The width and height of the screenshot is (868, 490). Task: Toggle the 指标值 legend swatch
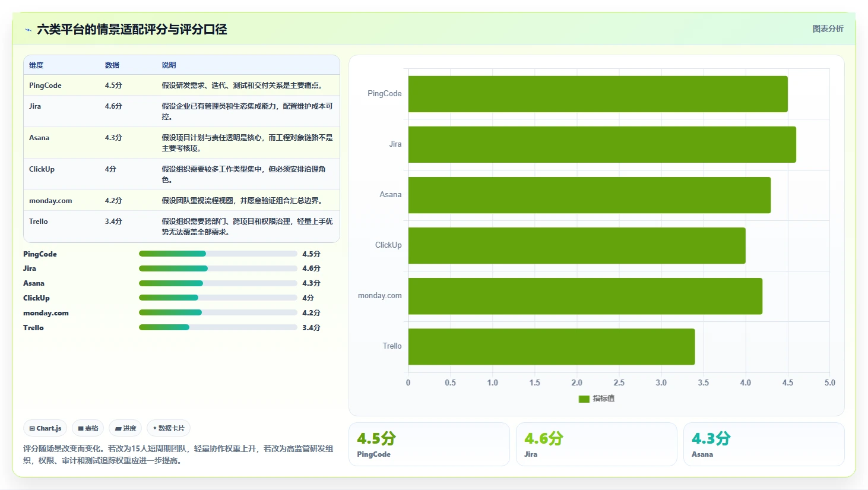click(584, 399)
